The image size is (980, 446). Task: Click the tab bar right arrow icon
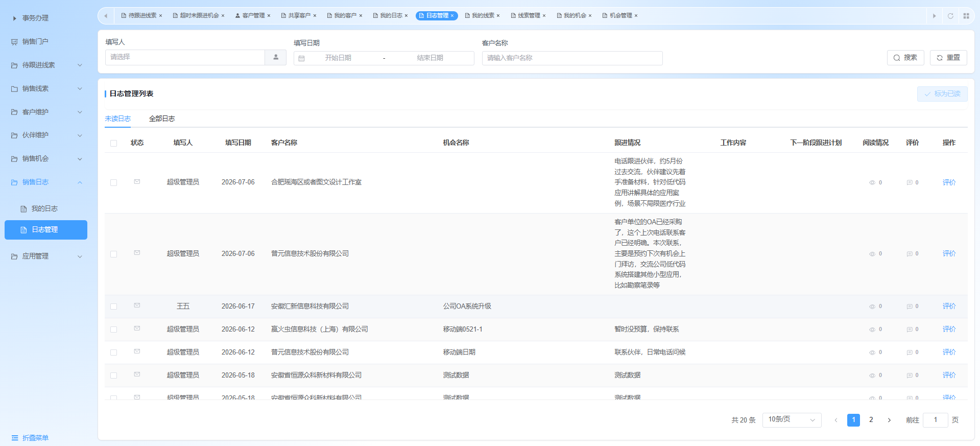pos(934,16)
